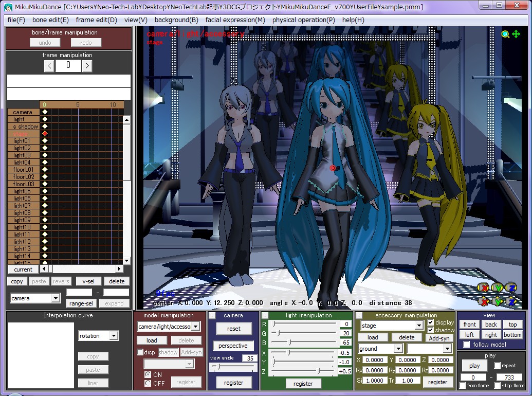Click the green move-view arrows icon
Image resolution: width=532 pixels, height=396 pixels.
click(x=516, y=34)
